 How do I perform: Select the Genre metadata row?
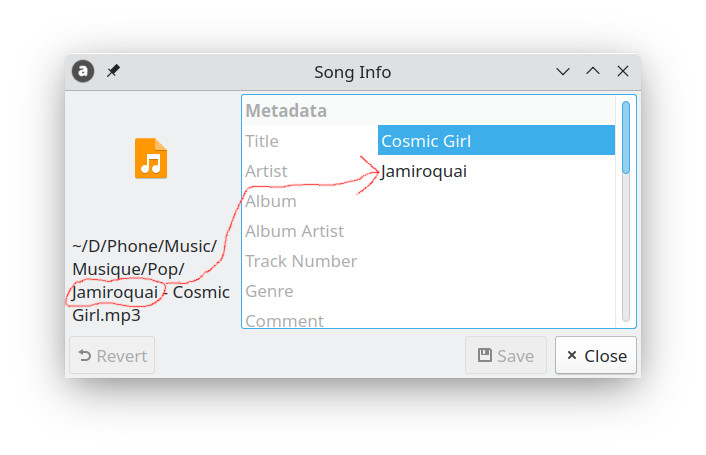pyautogui.click(x=430, y=292)
